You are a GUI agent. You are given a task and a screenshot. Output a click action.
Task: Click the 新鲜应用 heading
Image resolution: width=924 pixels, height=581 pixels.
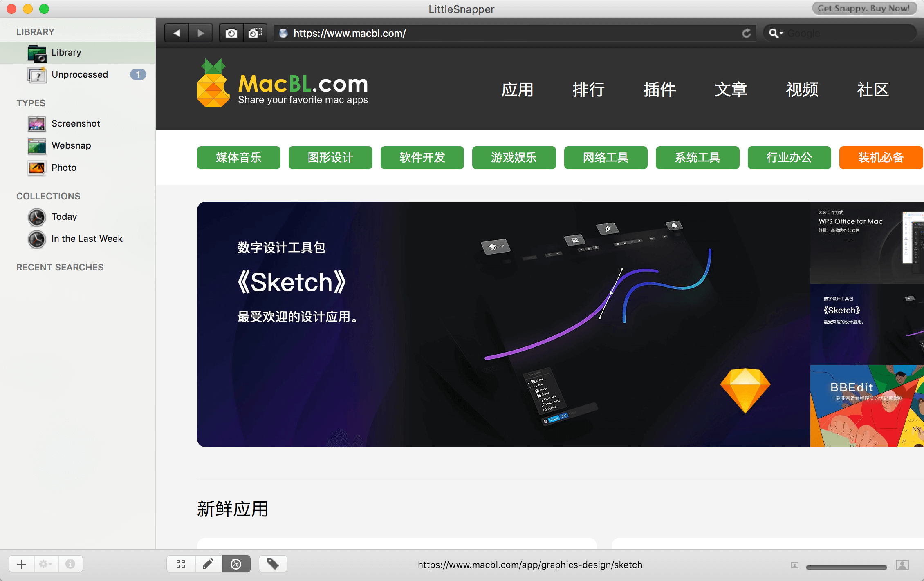(x=232, y=509)
